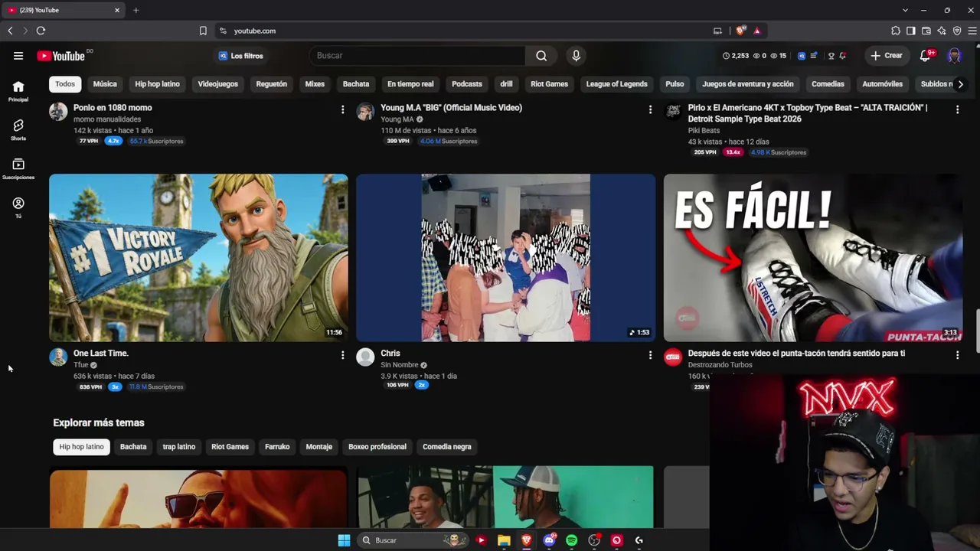The height and width of the screenshot is (551, 980).
Task: Open options menu for Young M.A BIG video
Action: click(650, 110)
